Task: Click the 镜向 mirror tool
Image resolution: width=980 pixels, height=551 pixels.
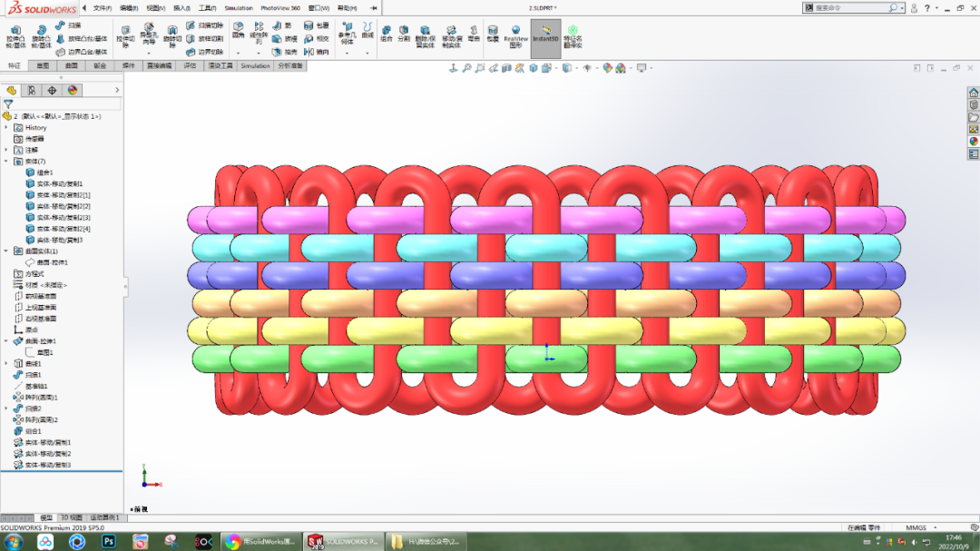Action: pos(317,52)
